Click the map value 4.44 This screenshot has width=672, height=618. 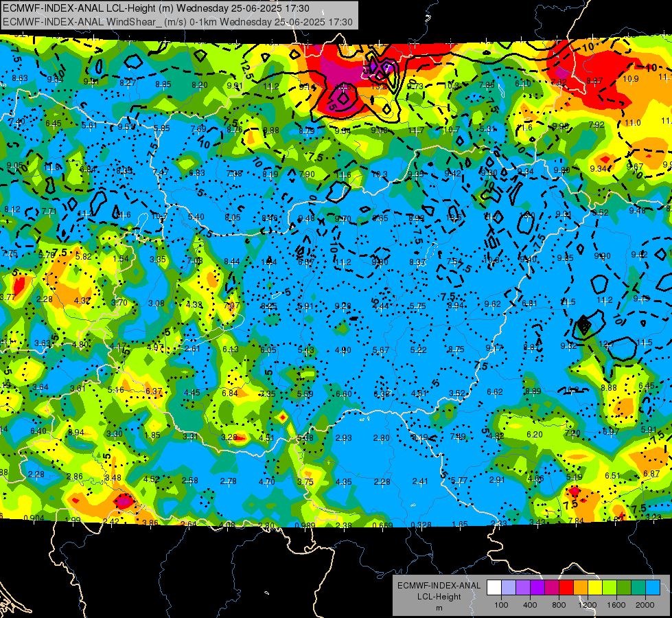pyautogui.click(x=380, y=306)
